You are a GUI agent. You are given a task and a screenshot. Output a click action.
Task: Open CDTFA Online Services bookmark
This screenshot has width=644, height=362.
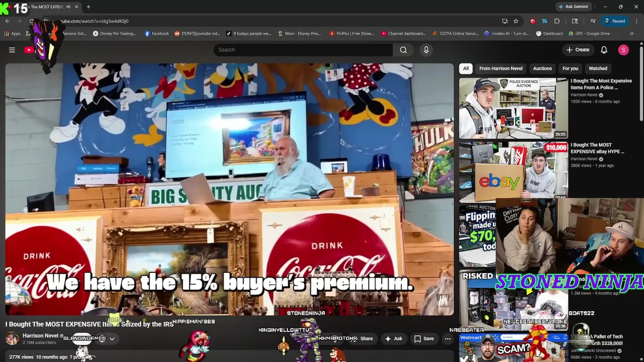coord(456,34)
